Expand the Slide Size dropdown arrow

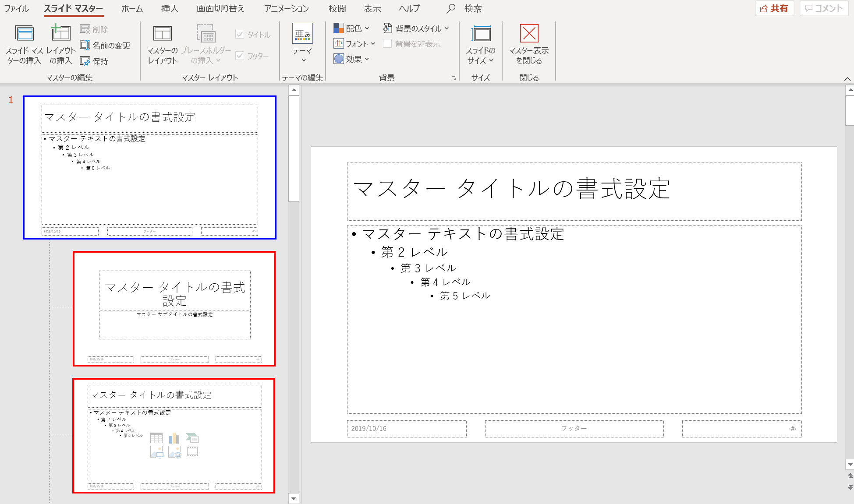click(491, 60)
